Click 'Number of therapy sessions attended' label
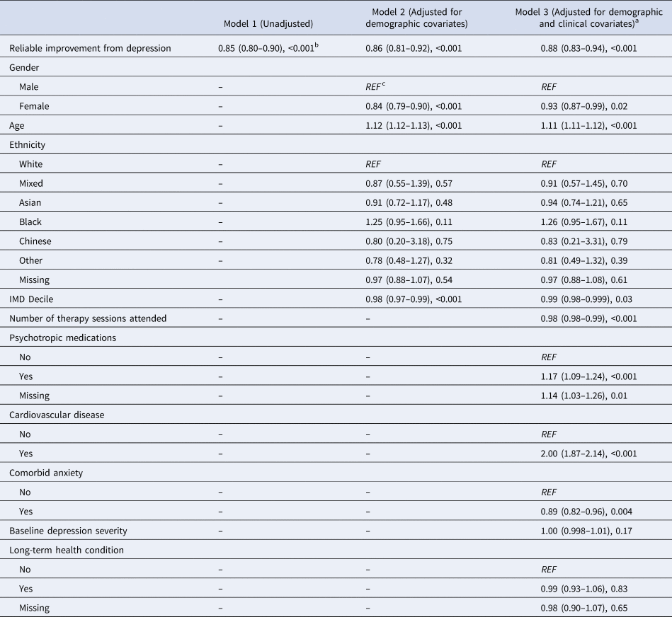 [87, 318]
